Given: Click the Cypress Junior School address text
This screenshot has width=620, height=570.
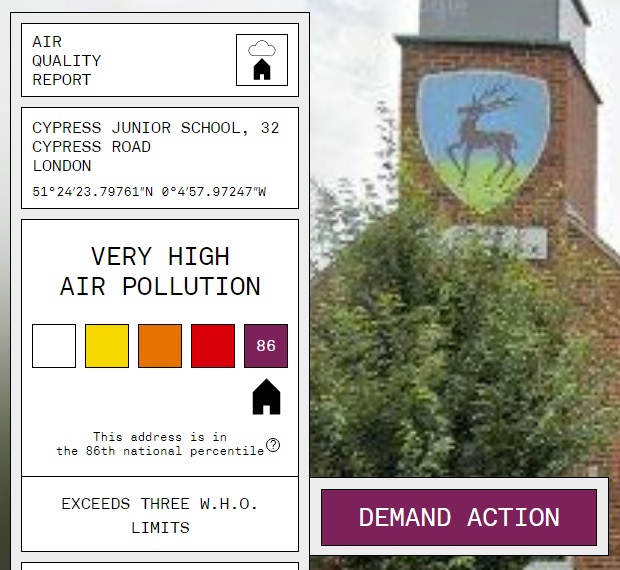Looking at the screenshot, I should [156, 147].
